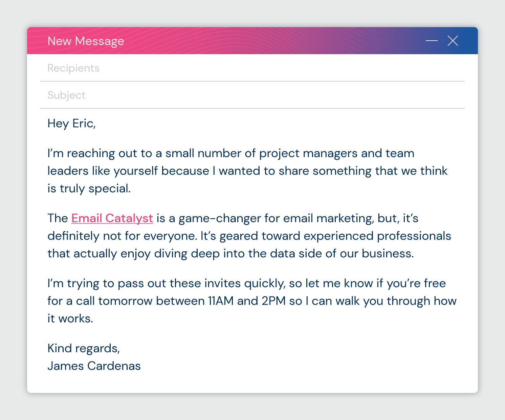The width and height of the screenshot is (505, 420).
Task: Click the phrase 'truly special' in the body
Action: click(x=95, y=189)
